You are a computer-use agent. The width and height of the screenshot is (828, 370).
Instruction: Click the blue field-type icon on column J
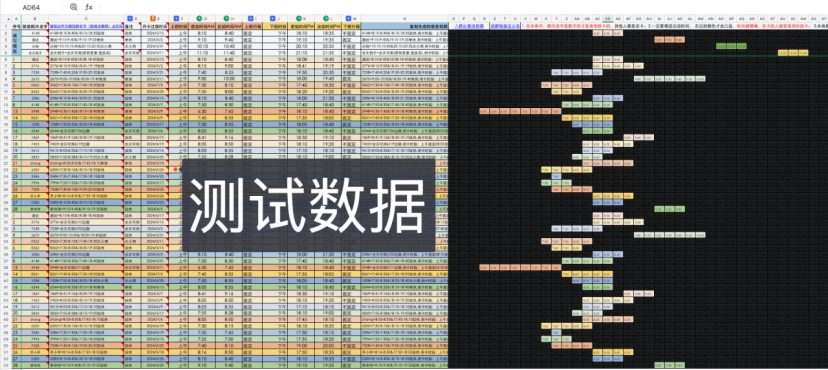272,18
